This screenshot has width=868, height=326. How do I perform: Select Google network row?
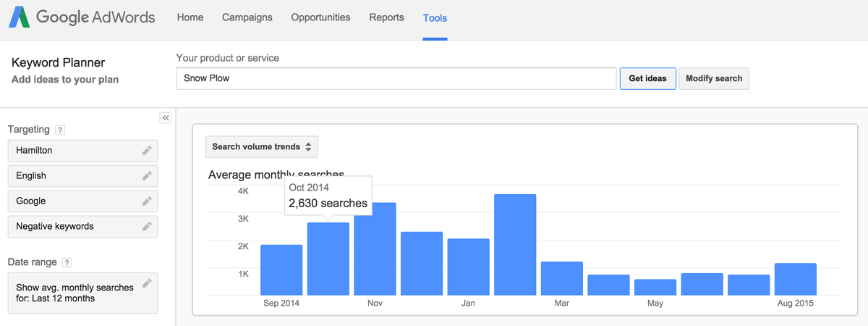pos(82,201)
